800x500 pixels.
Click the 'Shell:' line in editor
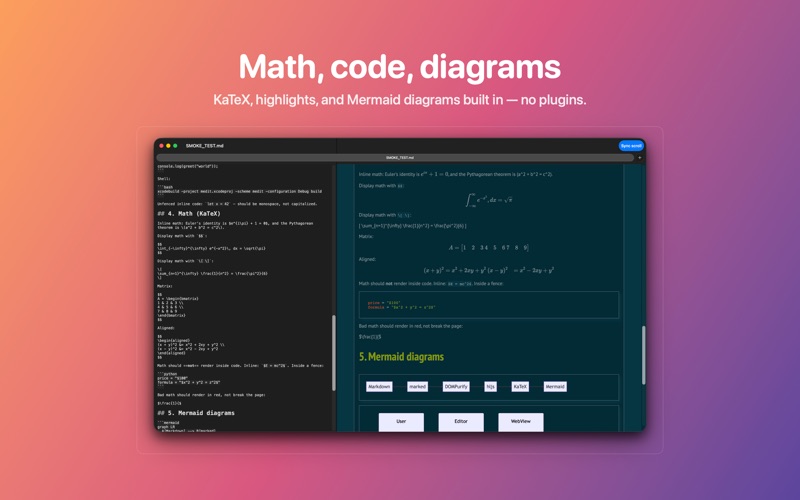point(164,179)
